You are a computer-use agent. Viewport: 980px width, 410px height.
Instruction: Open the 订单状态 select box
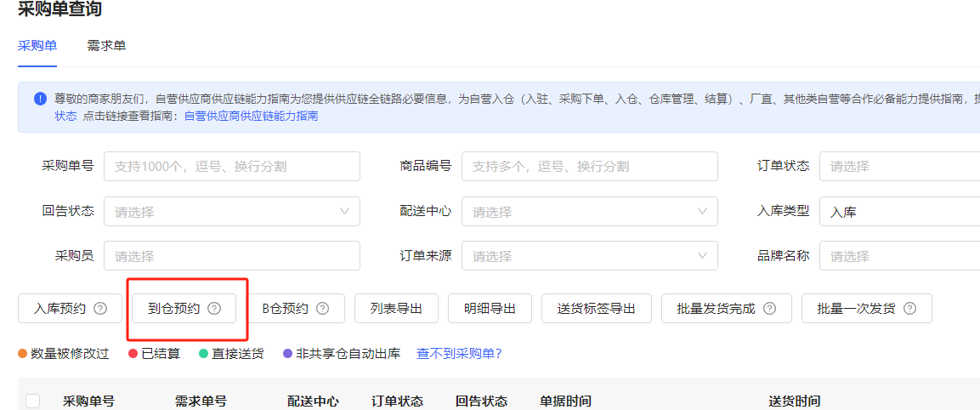(x=898, y=167)
